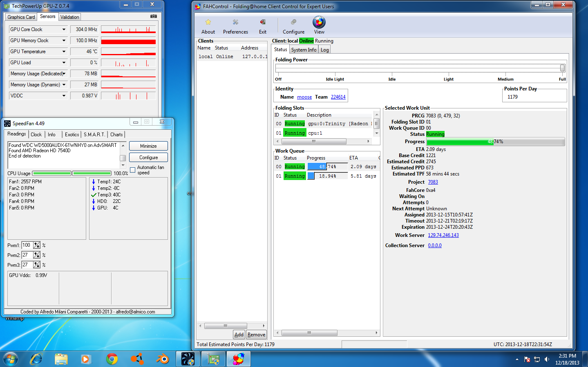This screenshot has height=367, width=588.
Task: Click the GPU-Z camera screenshot icon
Action: pyautogui.click(x=154, y=16)
